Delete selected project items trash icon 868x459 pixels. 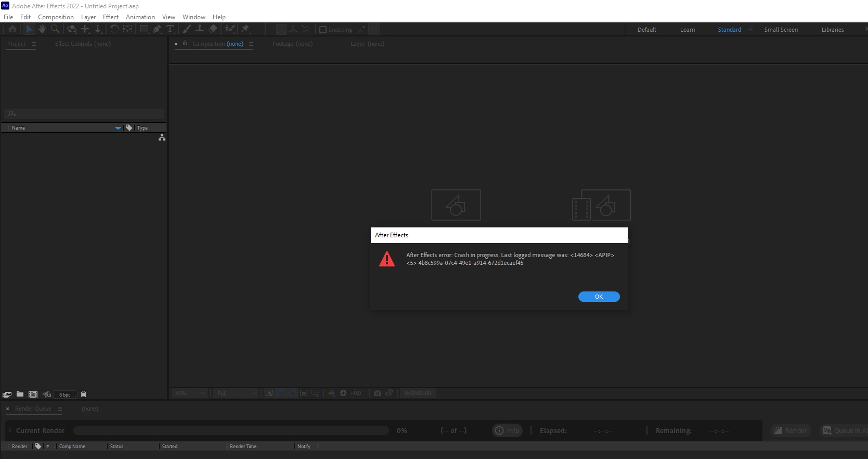point(83,394)
